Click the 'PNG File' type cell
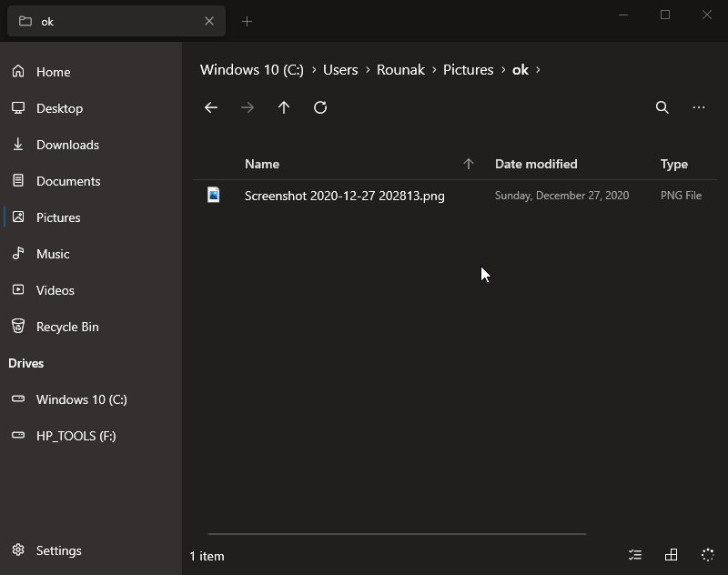Image resolution: width=728 pixels, height=575 pixels. [x=681, y=196]
